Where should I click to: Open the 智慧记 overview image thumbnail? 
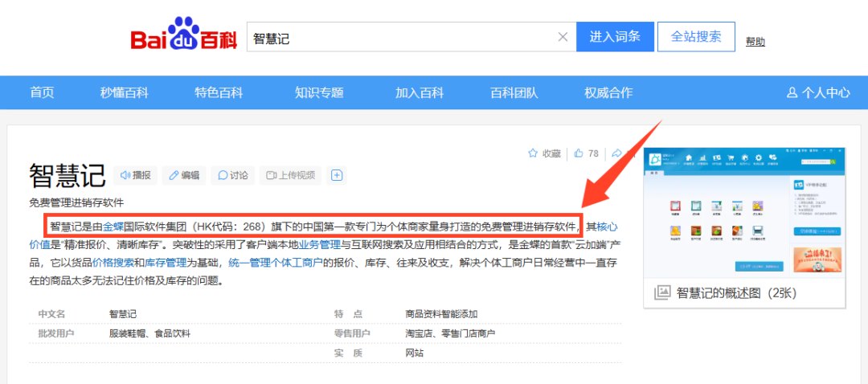(x=744, y=213)
